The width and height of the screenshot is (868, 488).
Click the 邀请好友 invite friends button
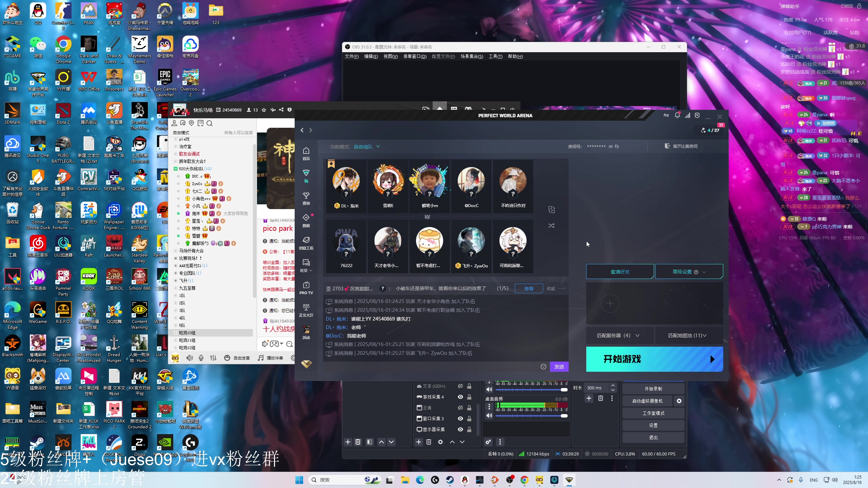point(620,272)
